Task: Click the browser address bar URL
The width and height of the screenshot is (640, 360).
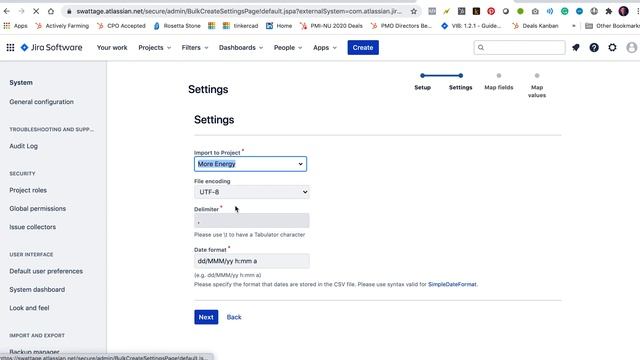Action: [238, 11]
